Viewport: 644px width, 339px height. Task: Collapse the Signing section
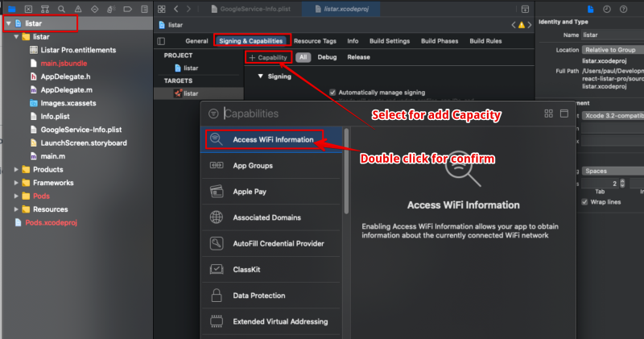tap(260, 76)
